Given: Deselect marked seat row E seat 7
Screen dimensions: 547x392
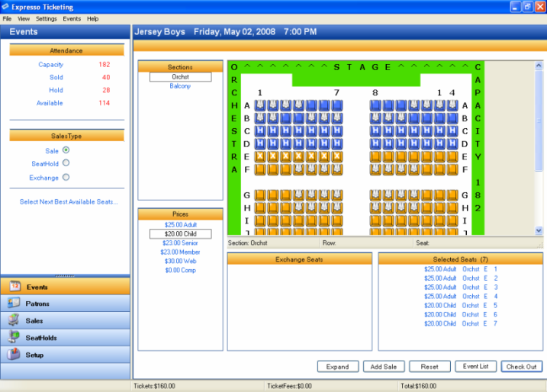Looking at the screenshot, I should [337, 156].
